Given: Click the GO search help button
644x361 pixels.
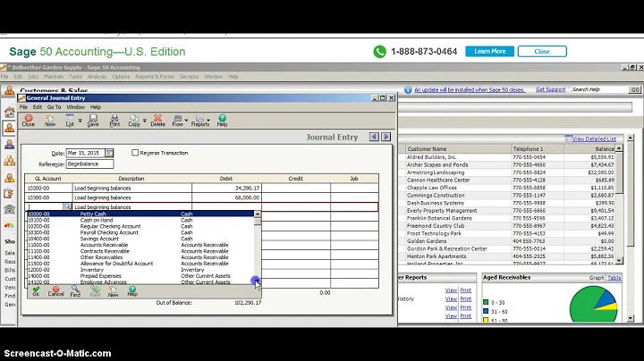Looking at the screenshot, I should pos(635,89).
